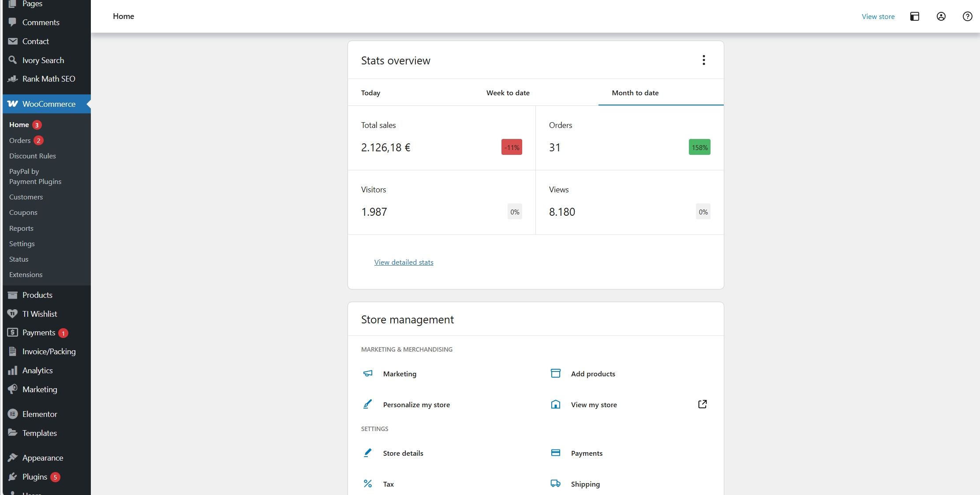Click the Orders stat card showing 31
This screenshot has height=495, width=980.
(x=630, y=138)
